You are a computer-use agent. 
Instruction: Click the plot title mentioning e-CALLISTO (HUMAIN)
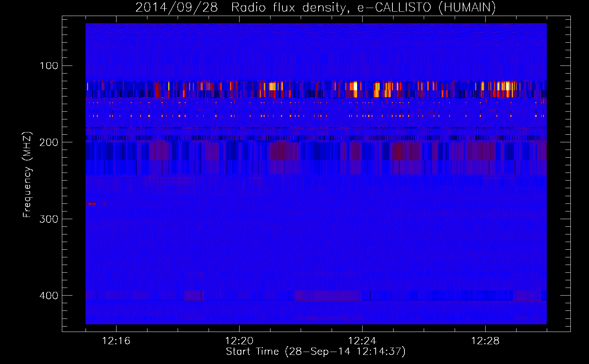316,7
